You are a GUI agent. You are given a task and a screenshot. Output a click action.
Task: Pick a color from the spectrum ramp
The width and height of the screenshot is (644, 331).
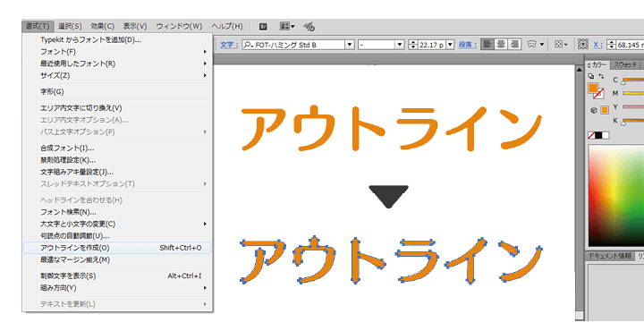[616, 196]
